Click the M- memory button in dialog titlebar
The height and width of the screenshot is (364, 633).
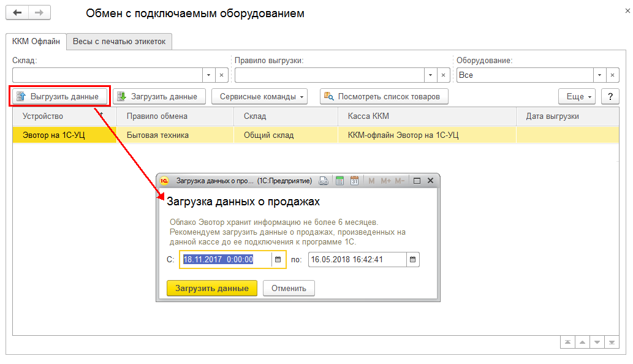click(x=400, y=181)
